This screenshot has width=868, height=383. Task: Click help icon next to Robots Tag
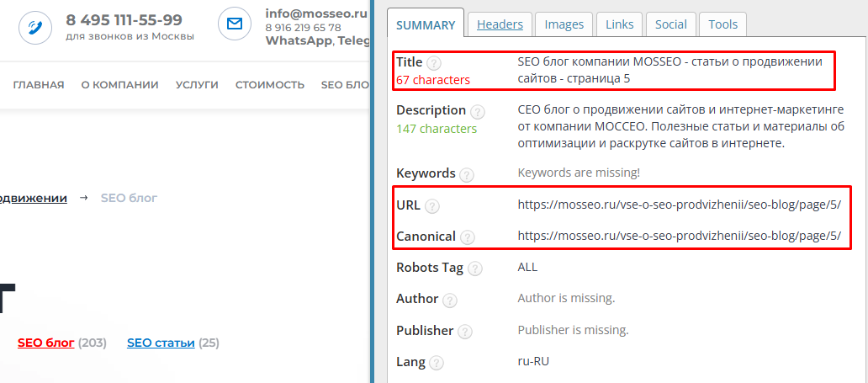(x=475, y=269)
